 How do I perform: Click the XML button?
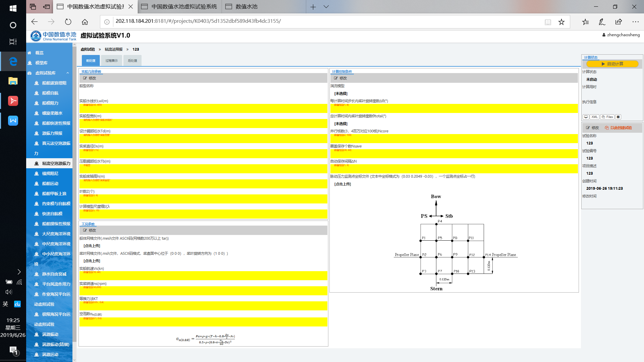click(x=594, y=117)
